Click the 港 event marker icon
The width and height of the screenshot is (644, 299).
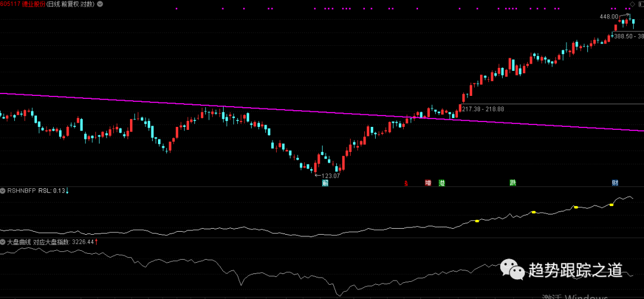tap(442, 183)
